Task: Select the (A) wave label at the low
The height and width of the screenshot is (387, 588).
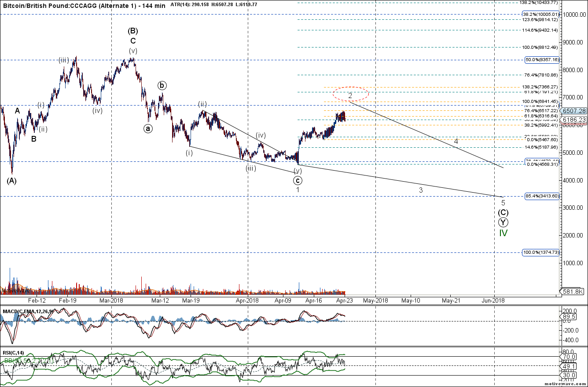Action: (11, 181)
